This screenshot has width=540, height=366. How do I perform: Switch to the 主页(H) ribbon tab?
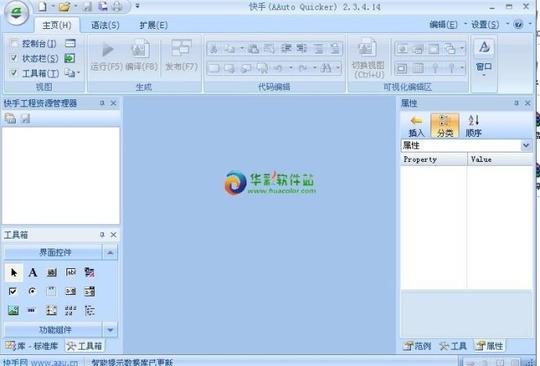click(x=57, y=25)
